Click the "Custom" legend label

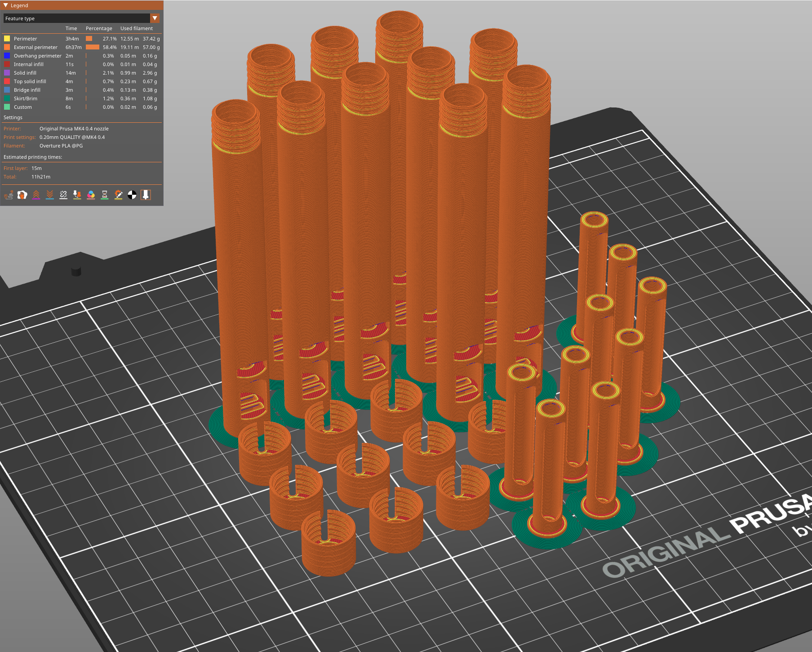23,107
